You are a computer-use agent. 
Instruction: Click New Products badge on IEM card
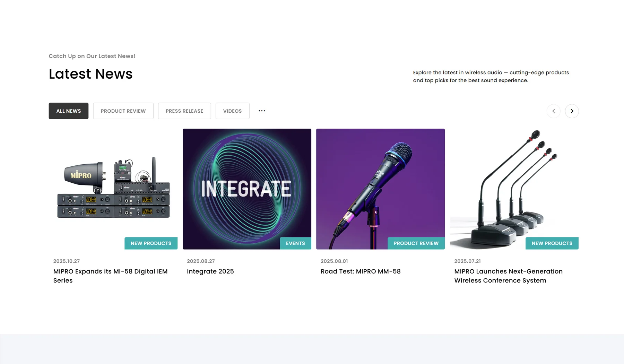coord(151,243)
